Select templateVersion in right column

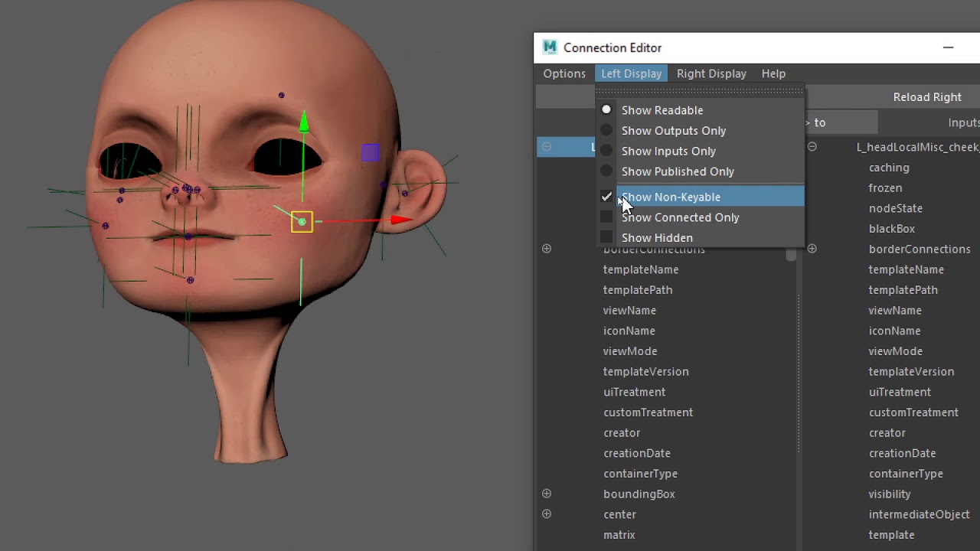pyautogui.click(x=911, y=371)
